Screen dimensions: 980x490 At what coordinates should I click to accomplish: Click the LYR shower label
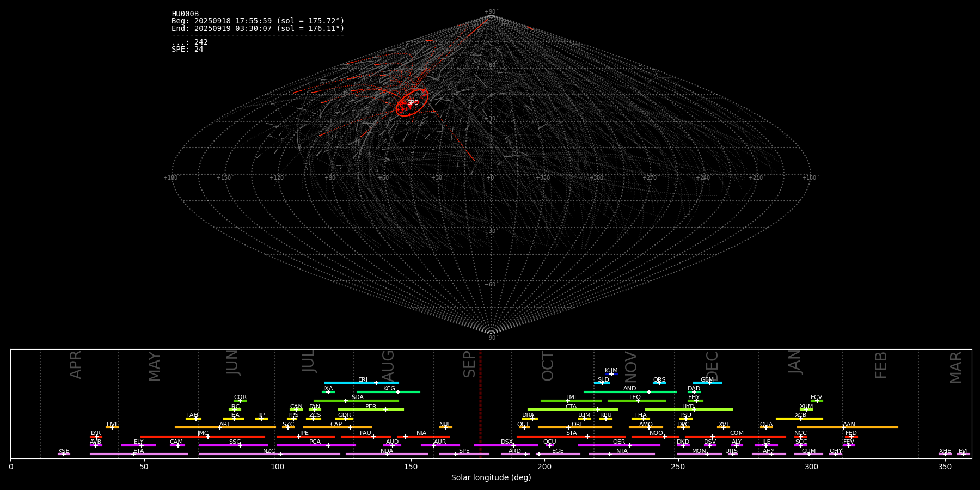[x=96, y=433]
